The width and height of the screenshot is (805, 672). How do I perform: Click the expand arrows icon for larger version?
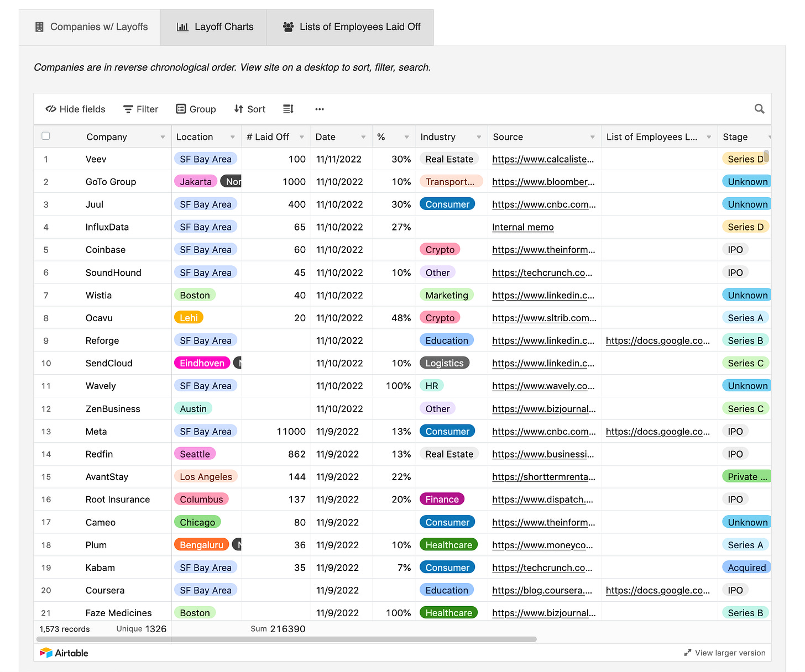[687, 653]
